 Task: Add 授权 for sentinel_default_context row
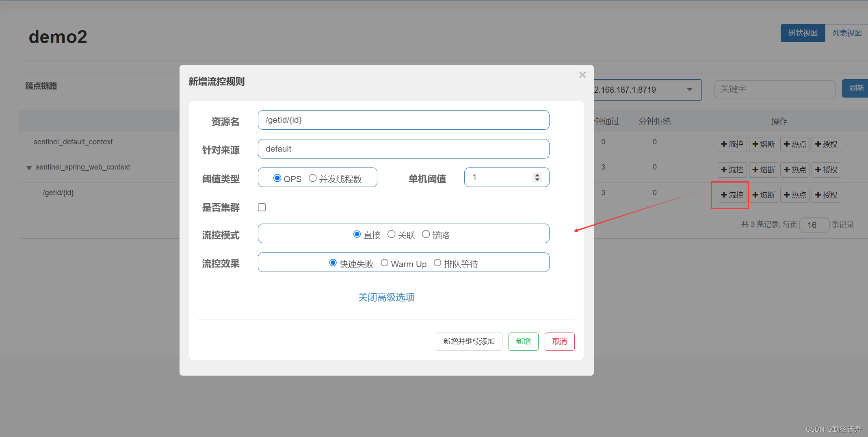click(826, 144)
